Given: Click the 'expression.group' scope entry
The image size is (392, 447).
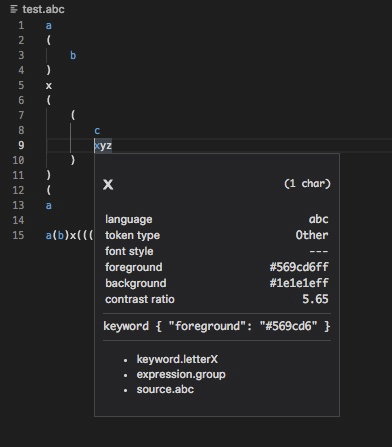Looking at the screenshot, I should tap(181, 374).
